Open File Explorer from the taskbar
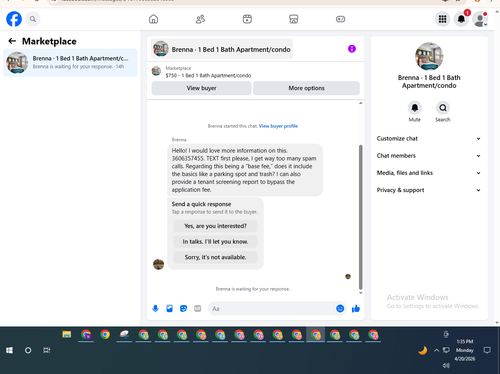500x374 pixels. (67, 334)
